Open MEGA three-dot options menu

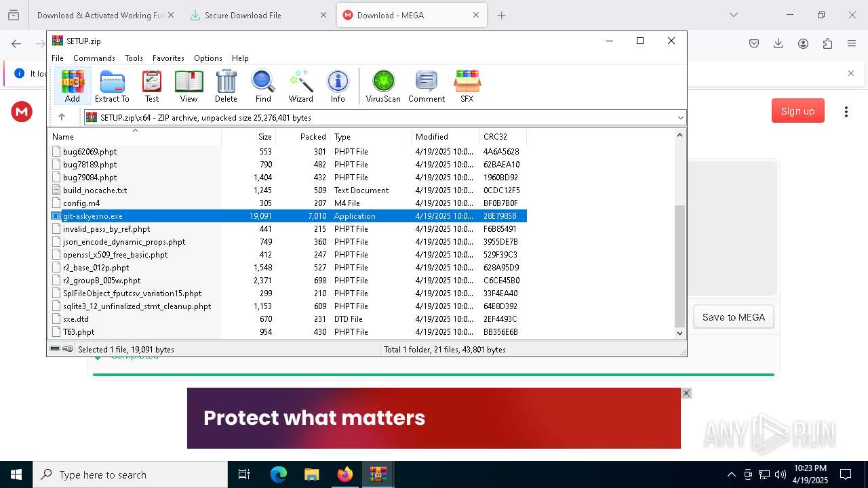click(x=846, y=112)
